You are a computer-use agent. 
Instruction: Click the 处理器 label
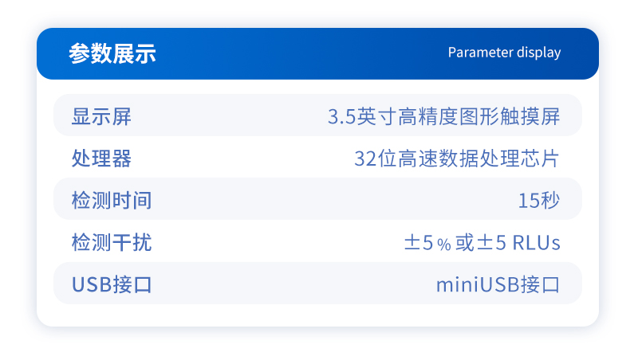click(x=101, y=159)
